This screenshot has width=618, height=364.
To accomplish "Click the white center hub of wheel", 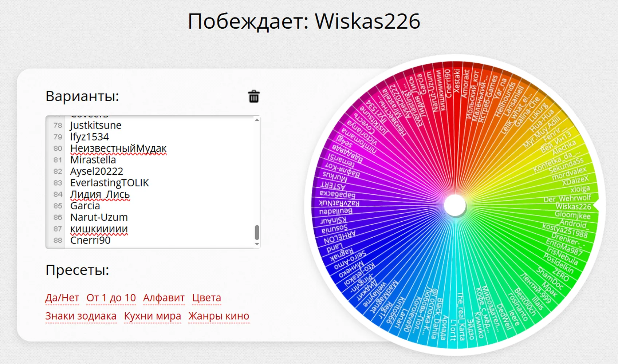I will (455, 206).
